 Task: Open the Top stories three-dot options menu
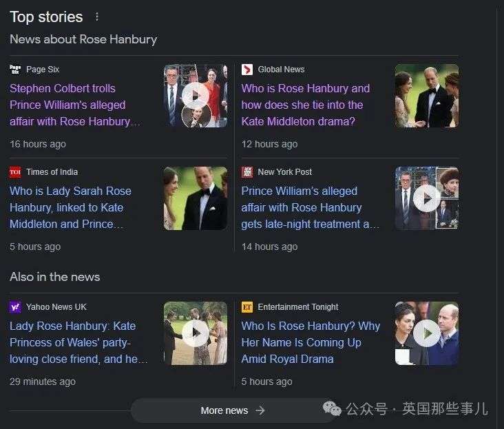97,17
